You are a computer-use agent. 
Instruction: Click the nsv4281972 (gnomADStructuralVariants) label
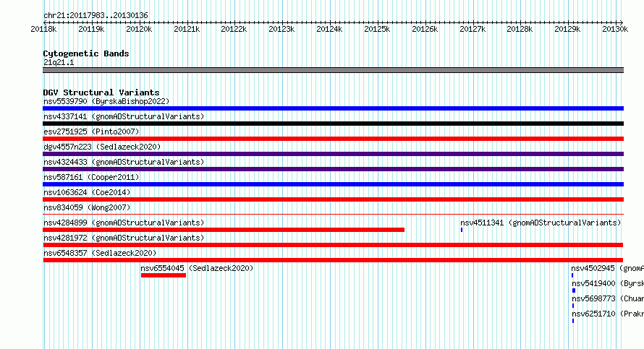[124, 238]
